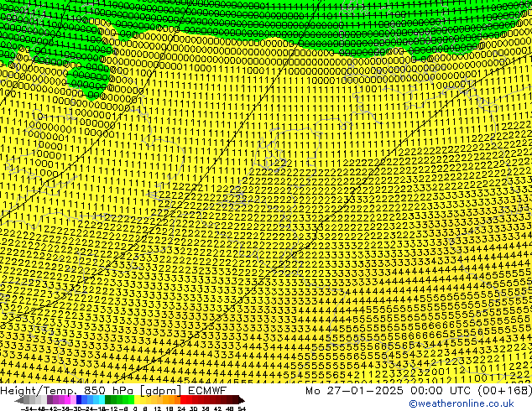Click the cyan swatch above -18 in the legend
The width and height of the screenshot is (532, 411).
tap(102, 400)
